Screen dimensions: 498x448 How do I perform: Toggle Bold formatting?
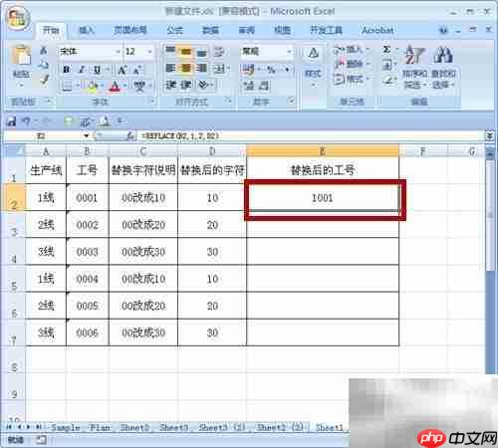pyautogui.click(x=66, y=70)
